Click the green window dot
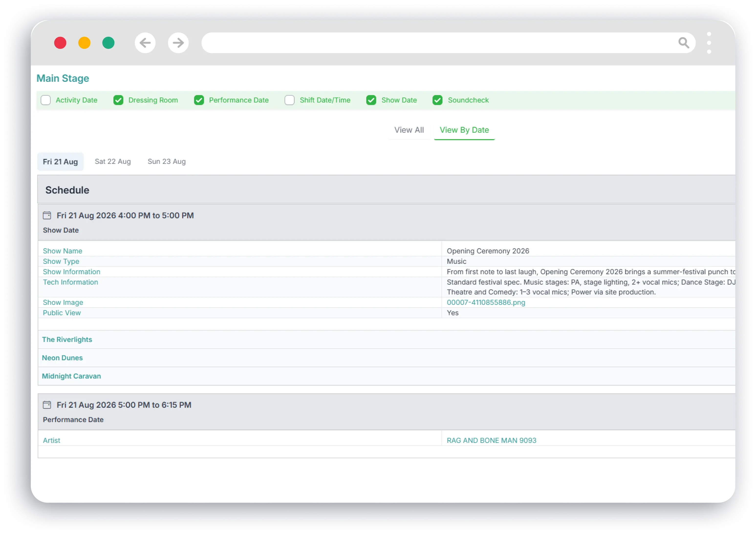 click(x=108, y=43)
